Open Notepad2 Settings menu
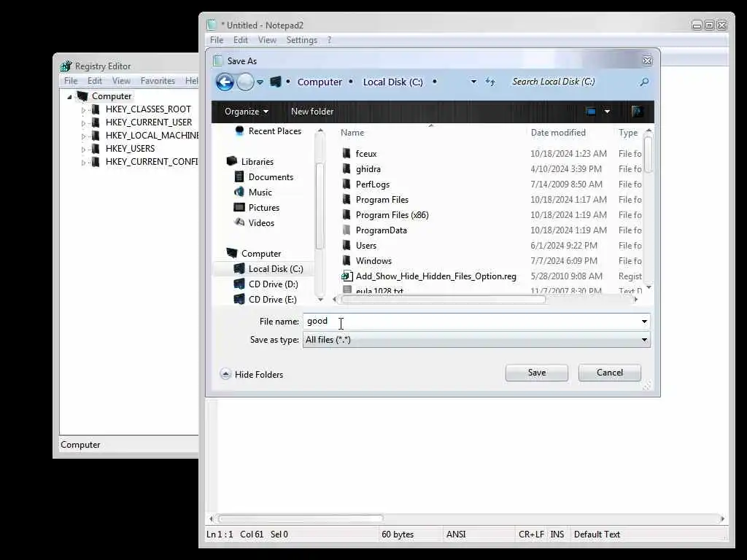Screen dimensions: 747x560 [301, 40]
